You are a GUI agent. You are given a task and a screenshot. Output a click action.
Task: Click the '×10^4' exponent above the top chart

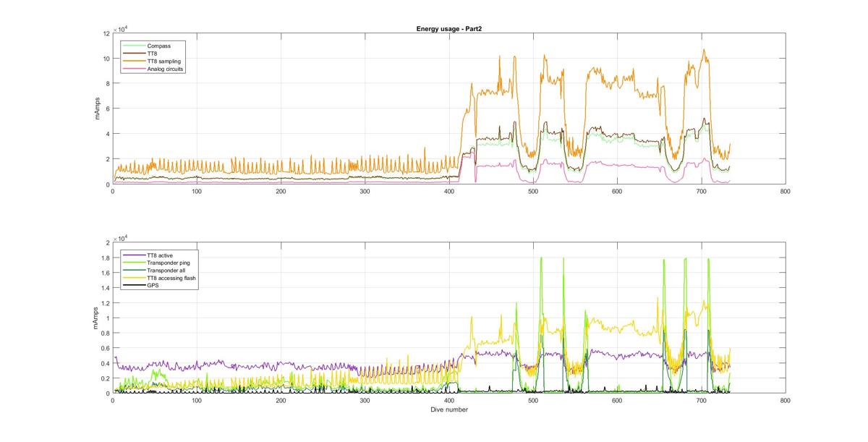pyautogui.click(x=122, y=27)
